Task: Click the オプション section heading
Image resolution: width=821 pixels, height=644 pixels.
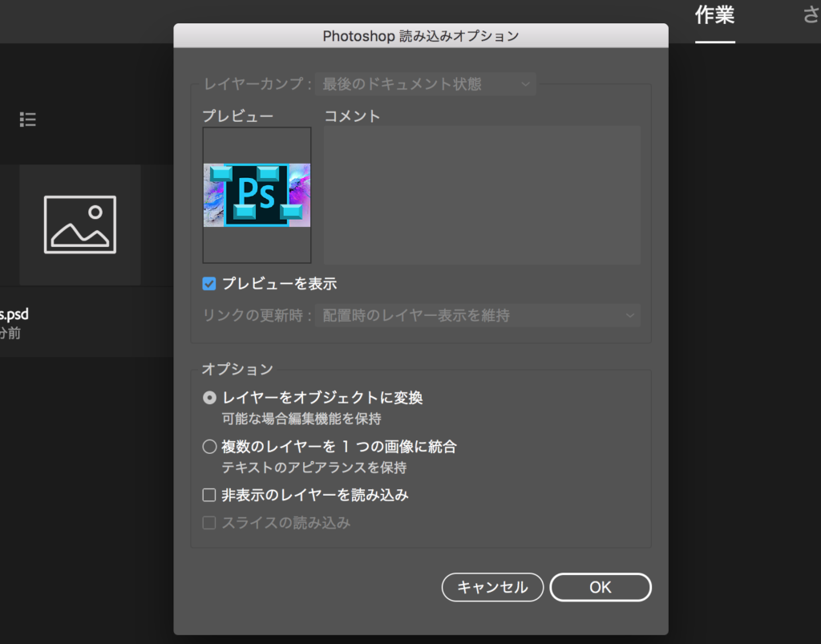Action: pyautogui.click(x=237, y=369)
